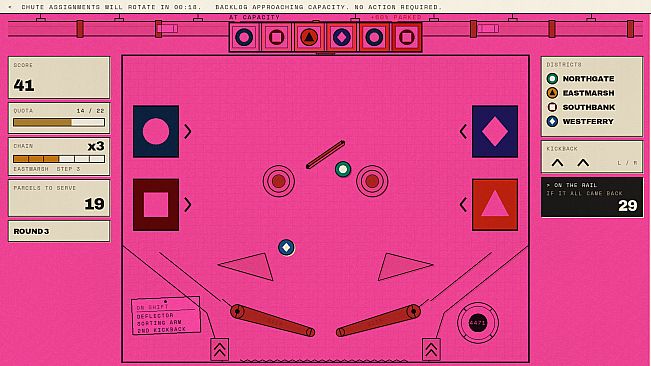Click the EASTMARSH district name in Districts
This screenshot has width=651, height=366.
(x=588, y=93)
